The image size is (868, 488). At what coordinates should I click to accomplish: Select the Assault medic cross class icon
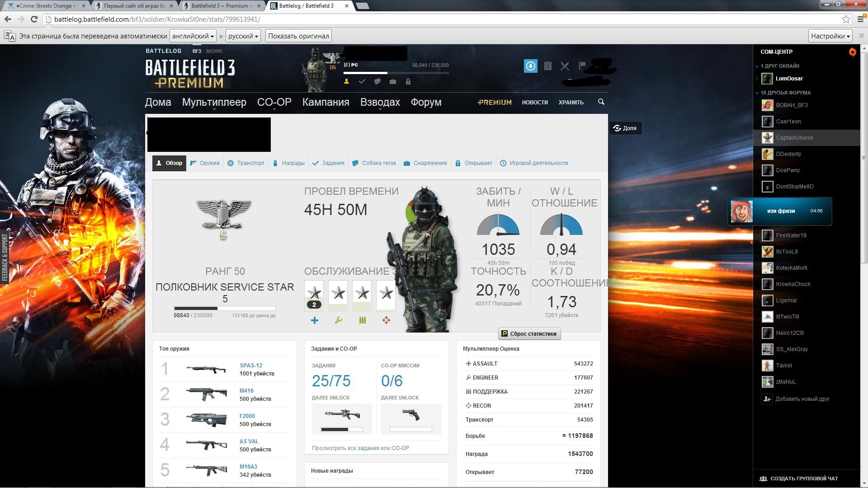tap(315, 320)
